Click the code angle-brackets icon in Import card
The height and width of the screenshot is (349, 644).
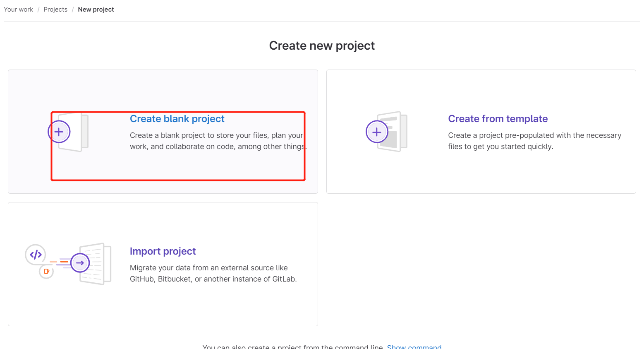36,254
